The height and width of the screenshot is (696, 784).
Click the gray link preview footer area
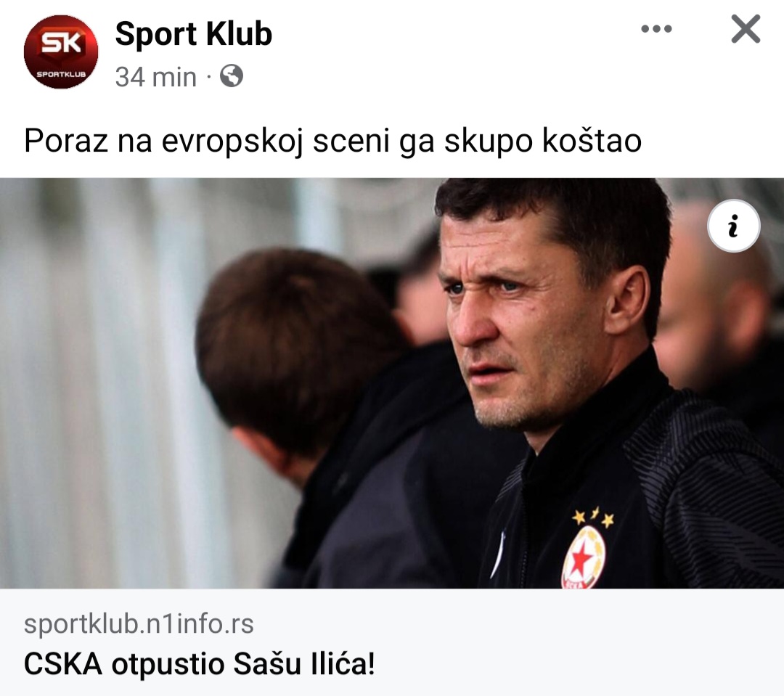click(x=392, y=642)
